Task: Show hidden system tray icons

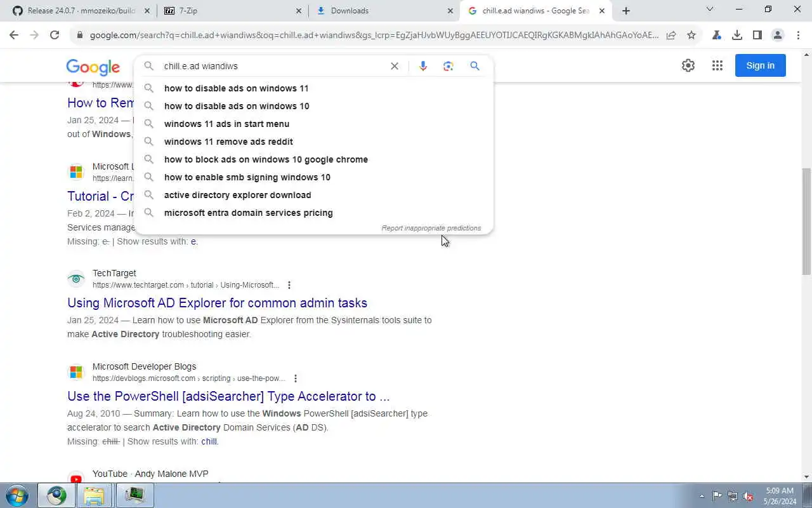Action: [x=702, y=497]
